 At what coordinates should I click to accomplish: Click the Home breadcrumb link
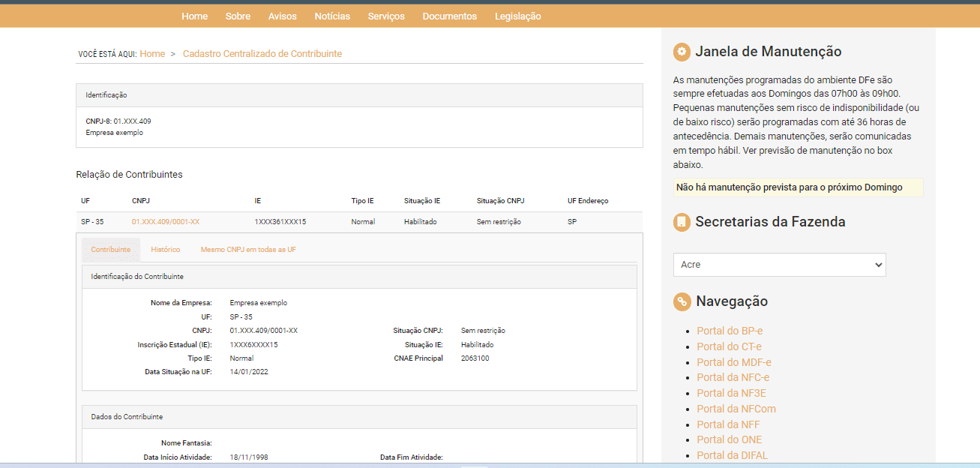click(152, 54)
